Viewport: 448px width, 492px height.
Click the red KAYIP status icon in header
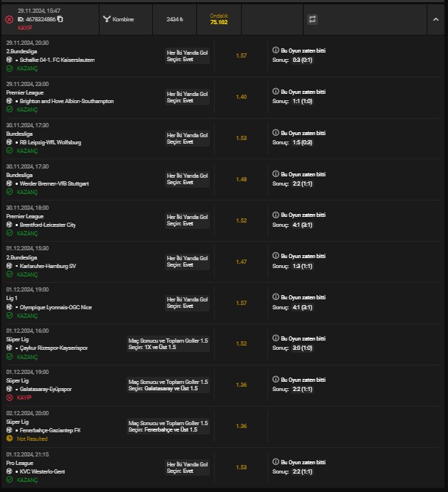click(x=9, y=19)
